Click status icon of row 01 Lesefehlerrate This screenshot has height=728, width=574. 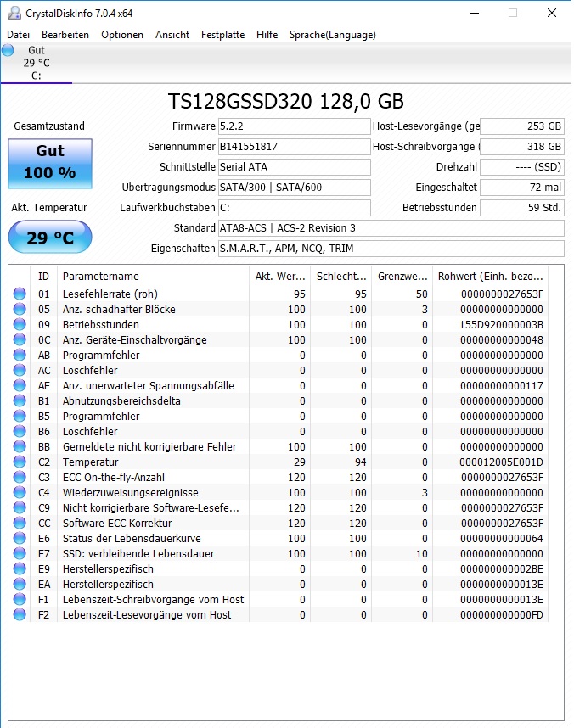click(20, 294)
